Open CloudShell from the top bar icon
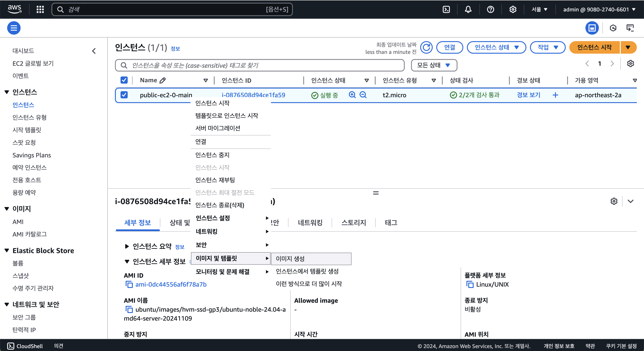 [446, 9]
